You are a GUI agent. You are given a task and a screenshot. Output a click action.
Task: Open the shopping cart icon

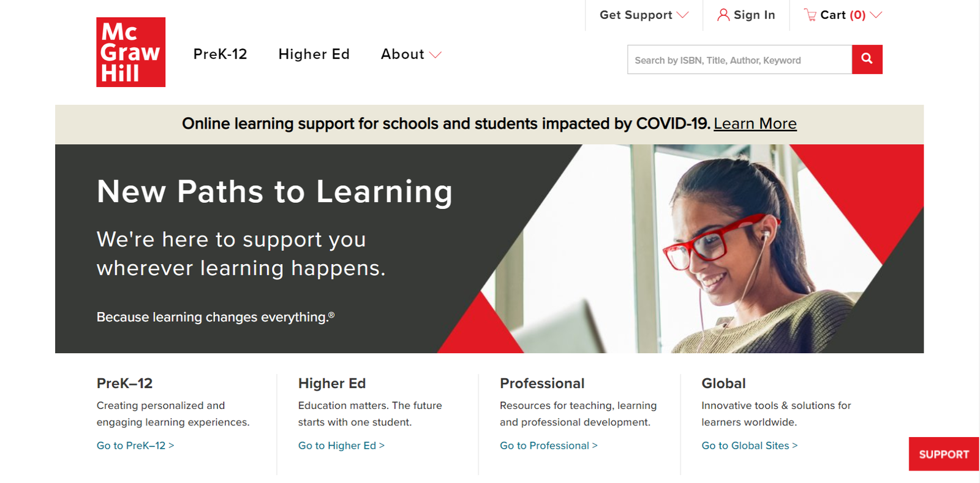(x=810, y=15)
